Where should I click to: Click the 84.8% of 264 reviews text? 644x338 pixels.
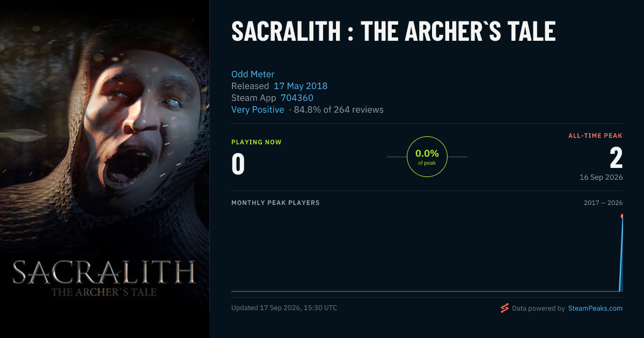(x=339, y=109)
